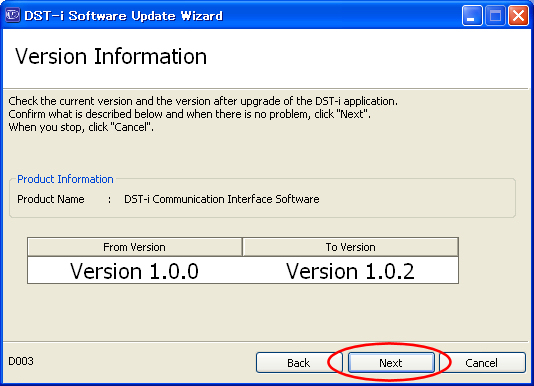Click the Product Name label

pyautogui.click(x=51, y=199)
